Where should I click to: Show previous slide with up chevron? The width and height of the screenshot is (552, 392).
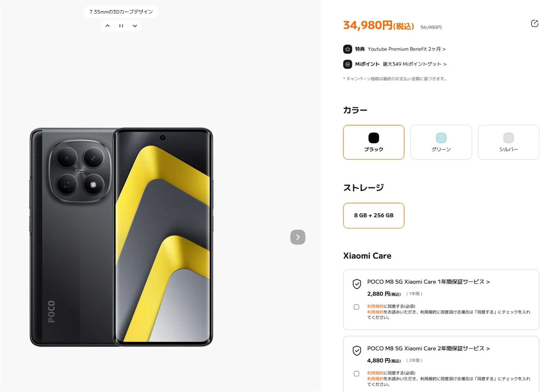108,26
